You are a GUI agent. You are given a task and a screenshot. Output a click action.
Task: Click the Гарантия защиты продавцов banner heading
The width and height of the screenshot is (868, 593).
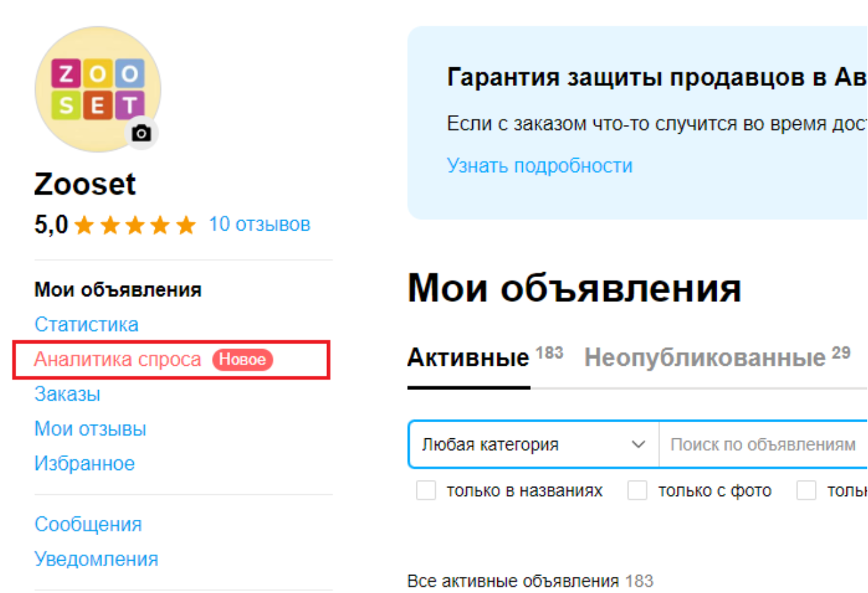point(657,77)
